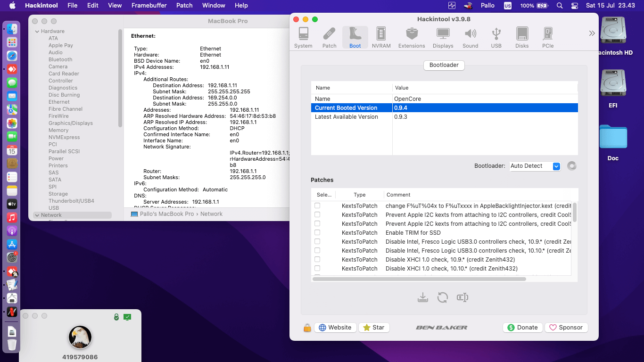Click the Sponsor button
The width and height of the screenshot is (644, 362).
[566, 328]
